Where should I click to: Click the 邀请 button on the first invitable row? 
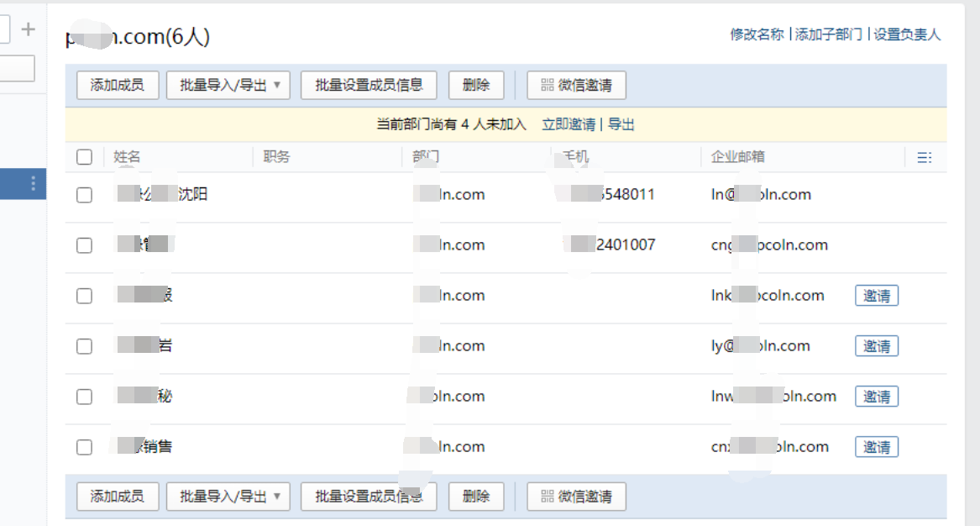876,295
